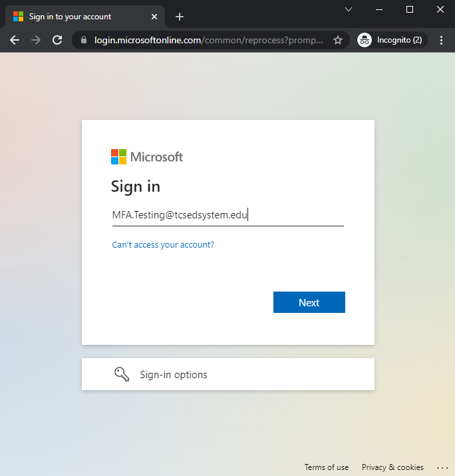
Task: Click the email input field
Action: (x=227, y=215)
